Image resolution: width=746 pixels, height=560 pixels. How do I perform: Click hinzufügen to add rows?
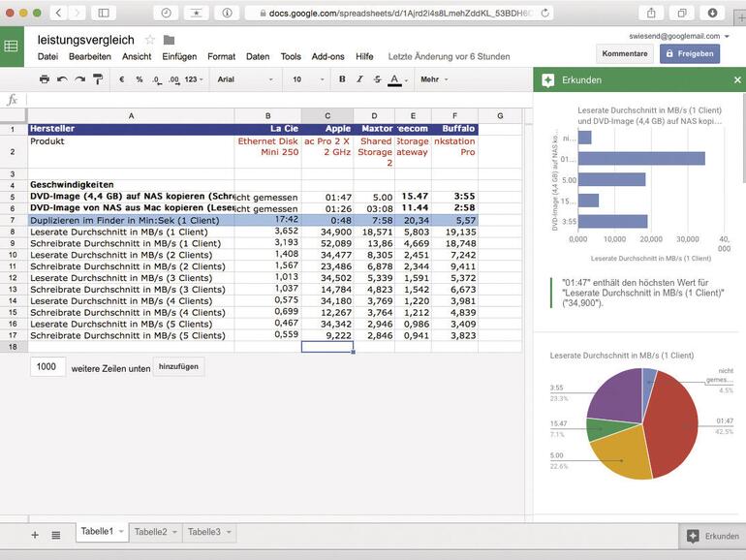coord(178,367)
